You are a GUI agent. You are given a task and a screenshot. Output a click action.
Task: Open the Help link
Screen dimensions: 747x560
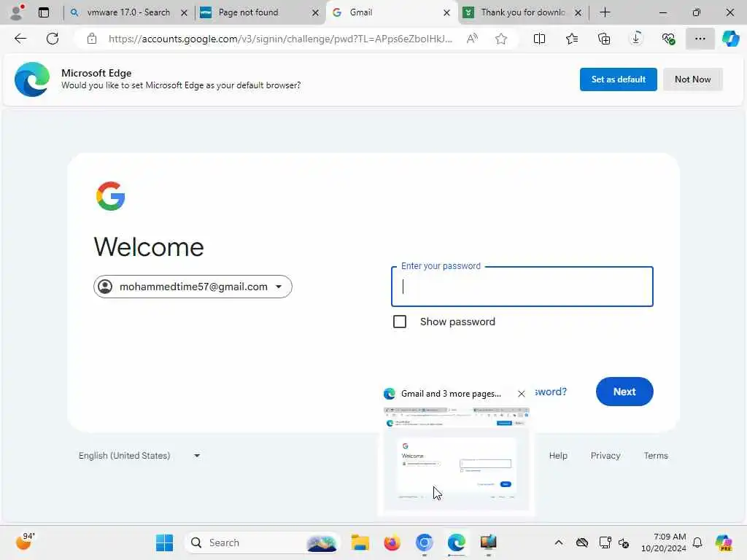pyautogui.click(x=558, y=456)
